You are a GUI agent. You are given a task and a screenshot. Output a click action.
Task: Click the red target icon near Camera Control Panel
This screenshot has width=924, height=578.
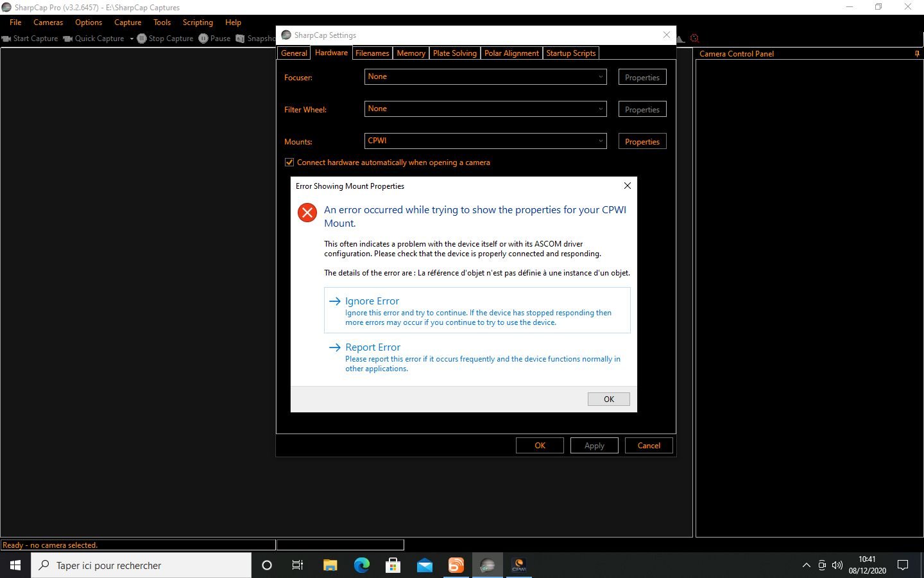click(x=694, y=39)
